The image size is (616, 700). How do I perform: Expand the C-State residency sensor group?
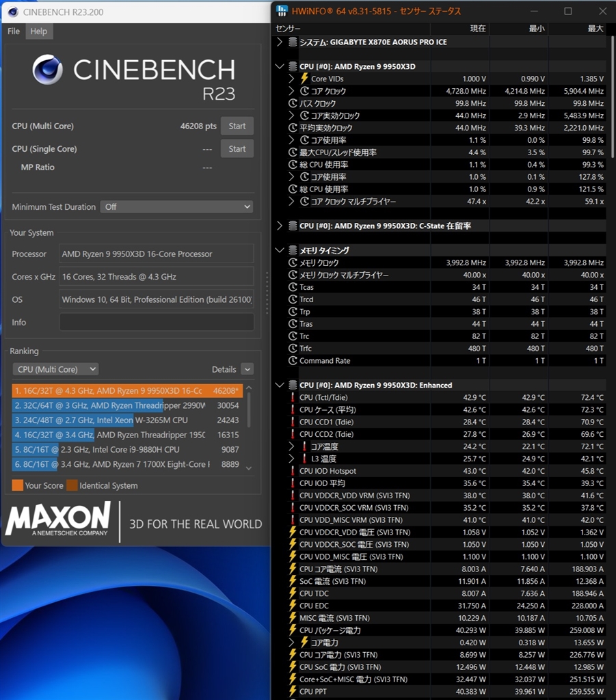click(280, 226)
